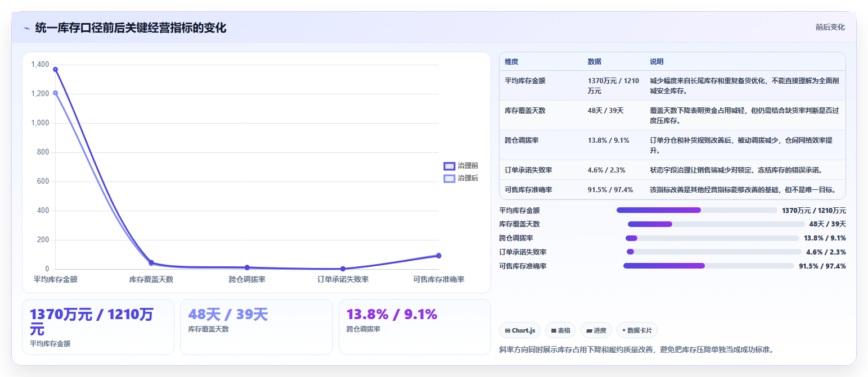868x377 pixels.
Task: Select the 表格 chip
Action: click(560, 330)
